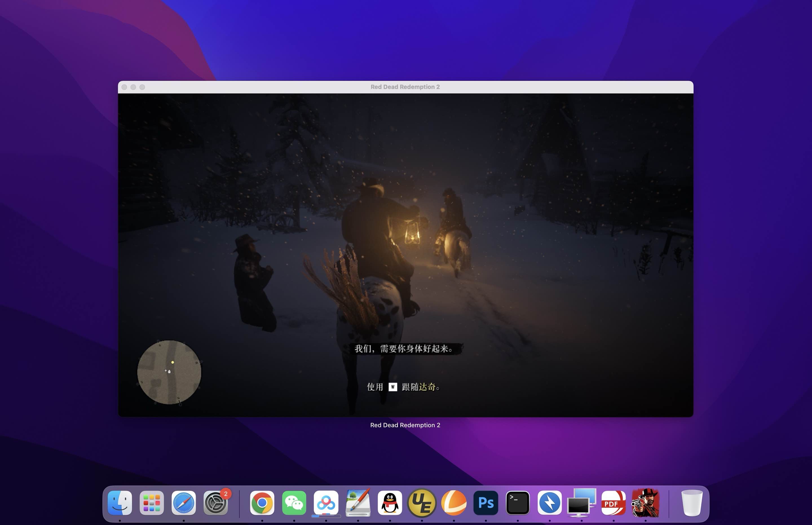This screenshot has height=525, width=812.
Task: Click Red Dead Redemption 2 dock icon
Action: (645, 503)
